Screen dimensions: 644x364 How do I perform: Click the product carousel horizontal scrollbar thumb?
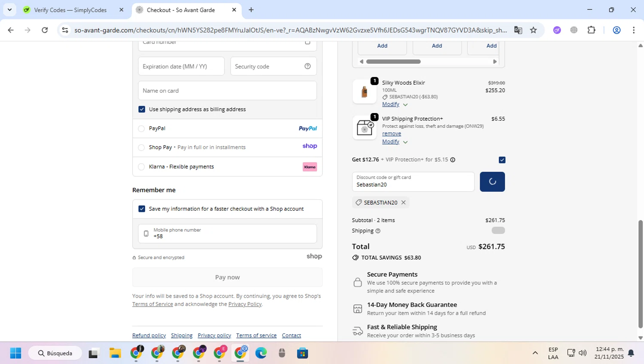[393, 61]
